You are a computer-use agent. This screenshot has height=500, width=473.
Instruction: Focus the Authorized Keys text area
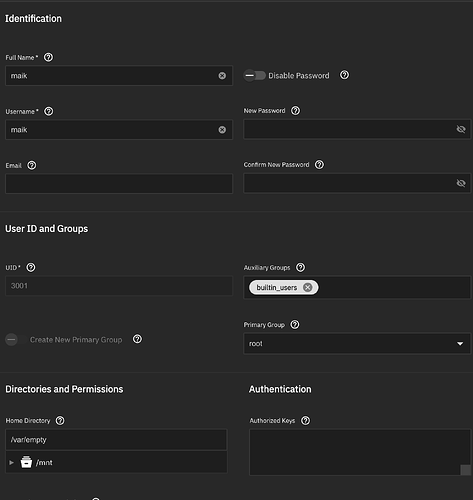tap(360, 452)
